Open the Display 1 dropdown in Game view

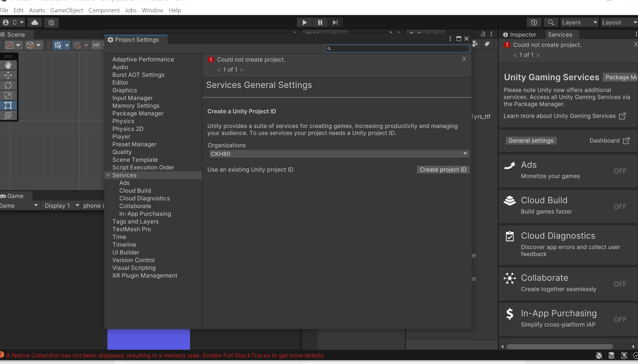point(61,206)
